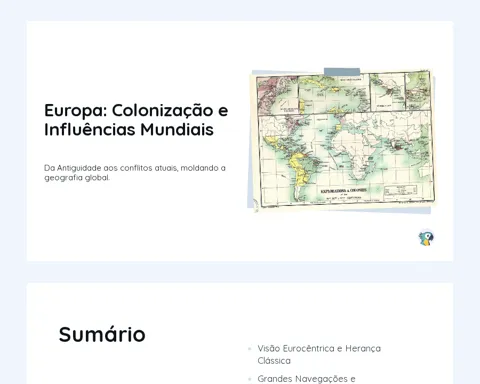Click the narrow inset at map's top-right corner
The height and width of the screenshot is (384, 480).
pyautogui.click(x=418, y=90)
